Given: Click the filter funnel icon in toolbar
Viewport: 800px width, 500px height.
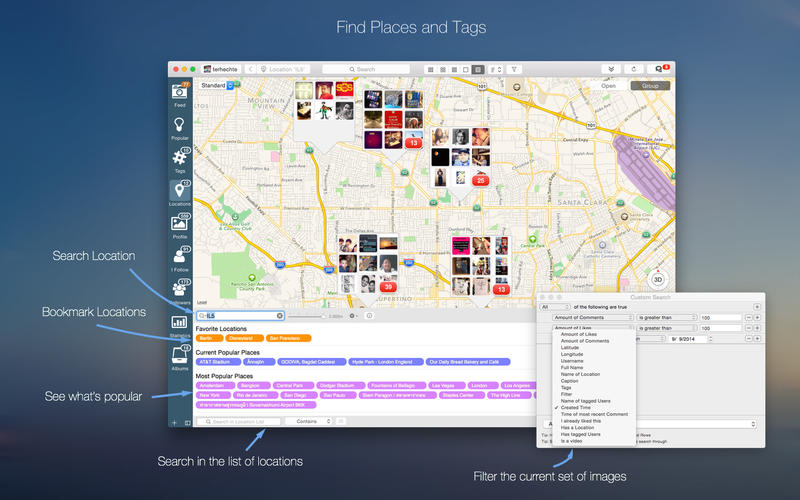Looking at the screenshot, I should pos(514,69).
